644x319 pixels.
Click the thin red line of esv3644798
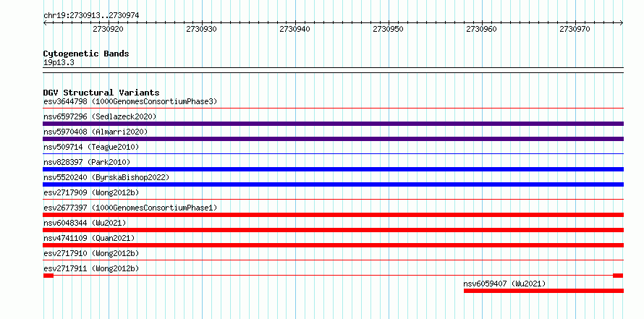333,109
